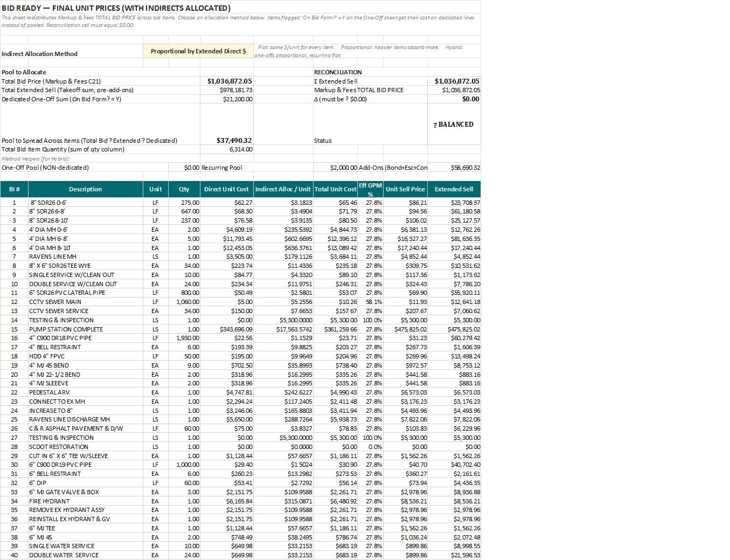Viewport: 730px width, 560px height.
Task: Select the 'Pool to Allocate' heading
Action: coord(24,72)
